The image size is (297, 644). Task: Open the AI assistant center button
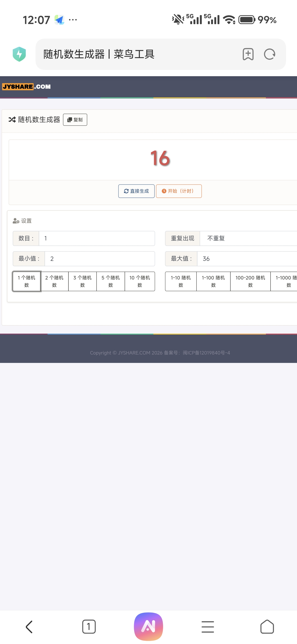[148, 626]
